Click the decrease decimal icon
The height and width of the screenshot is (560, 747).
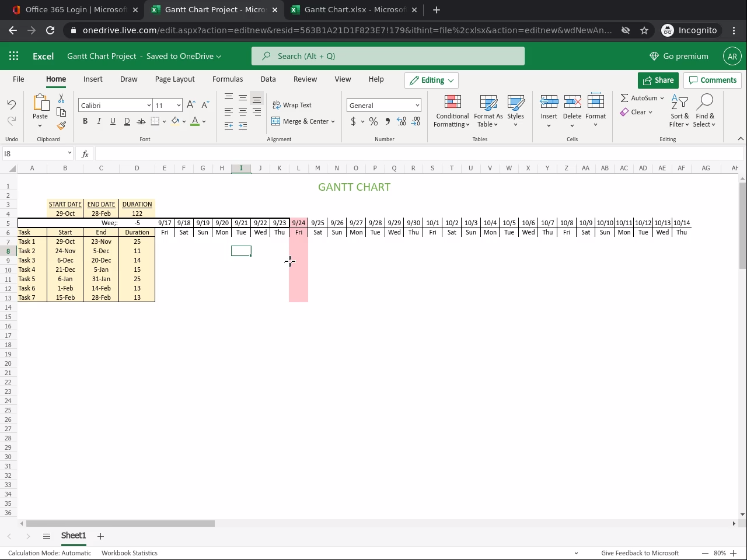point(416,121)
